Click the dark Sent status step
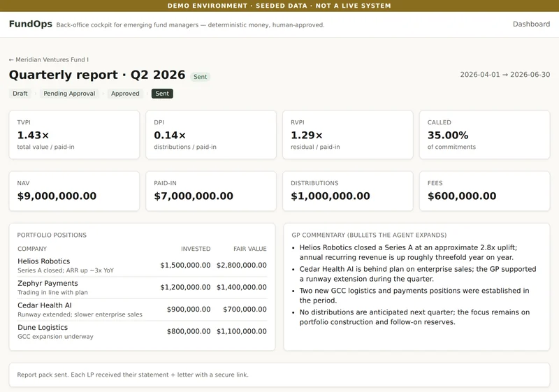 click(162, 94)
